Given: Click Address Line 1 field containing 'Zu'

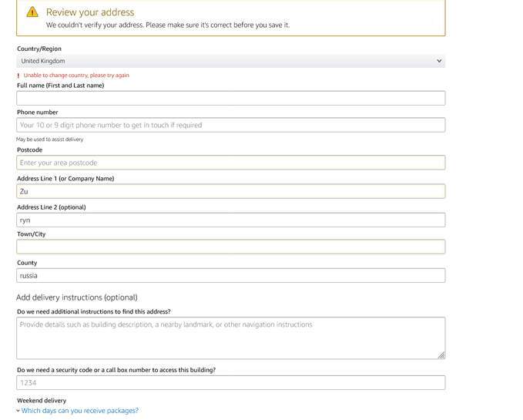Looking at the screenshot, I should point(230,191).
